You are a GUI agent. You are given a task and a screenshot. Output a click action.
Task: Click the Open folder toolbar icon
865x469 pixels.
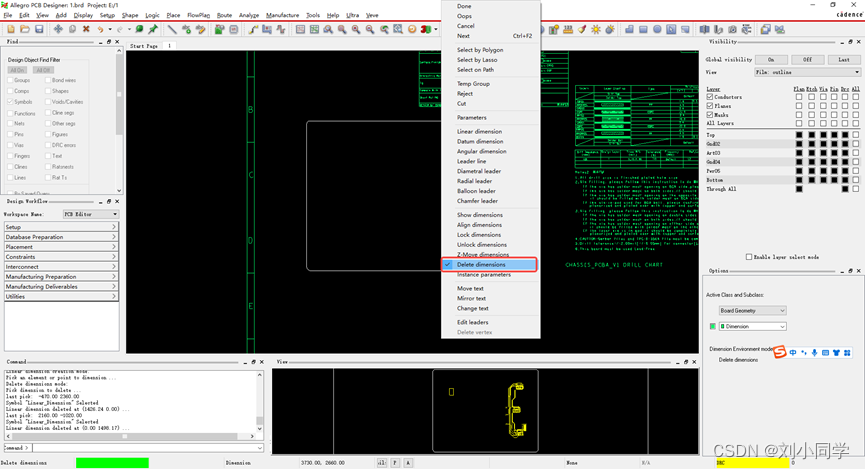[x=23, y=29]
